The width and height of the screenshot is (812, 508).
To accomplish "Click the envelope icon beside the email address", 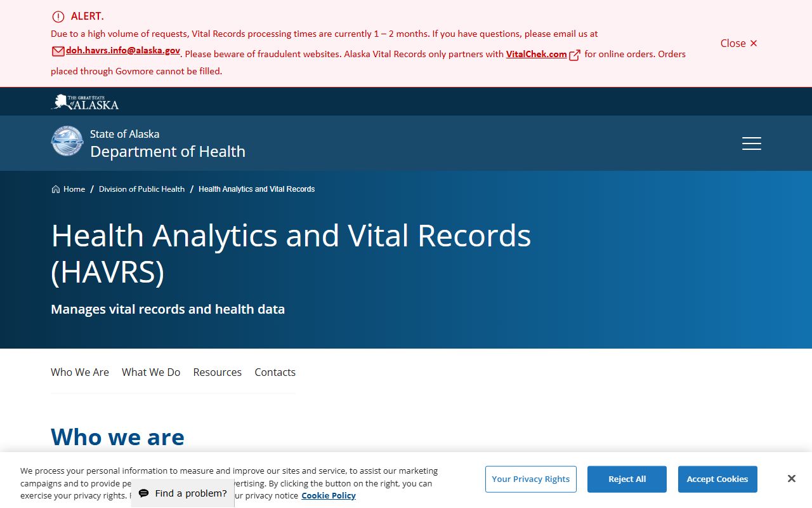I will 58,52.
